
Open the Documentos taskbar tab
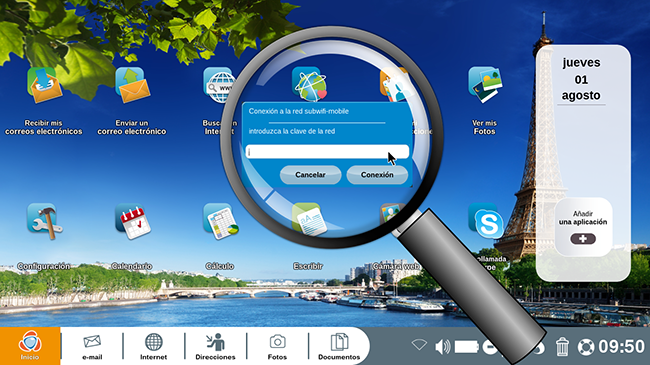[339, 347]
